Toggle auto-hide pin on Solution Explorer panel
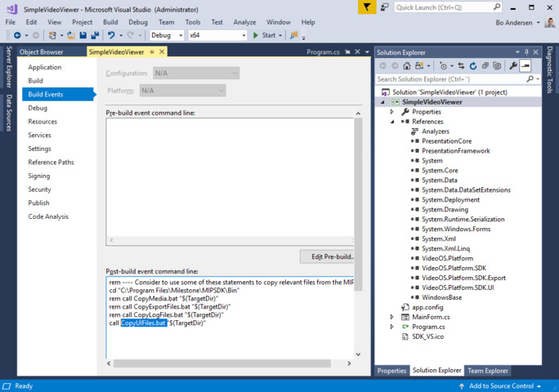 (x=525, y=51)
